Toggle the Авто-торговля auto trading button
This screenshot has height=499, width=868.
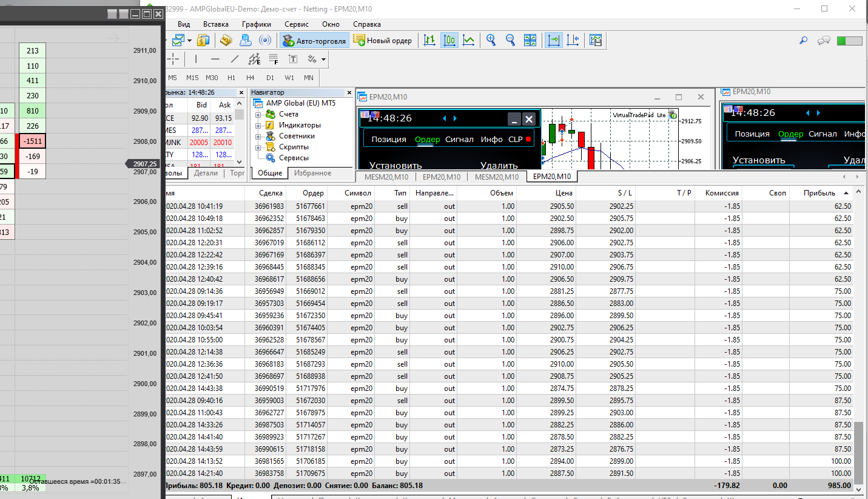(314, 41)
